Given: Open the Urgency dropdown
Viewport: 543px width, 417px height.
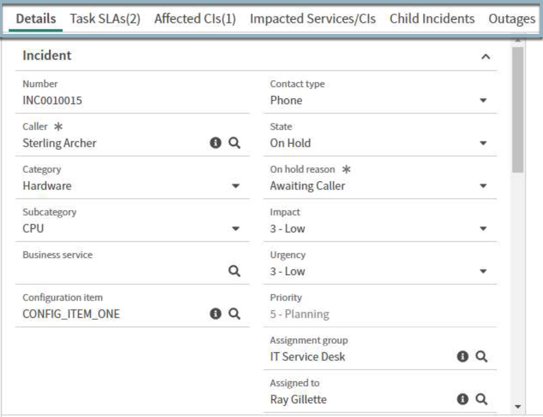Looking at the screenshot, I should [x=380, y=271].
